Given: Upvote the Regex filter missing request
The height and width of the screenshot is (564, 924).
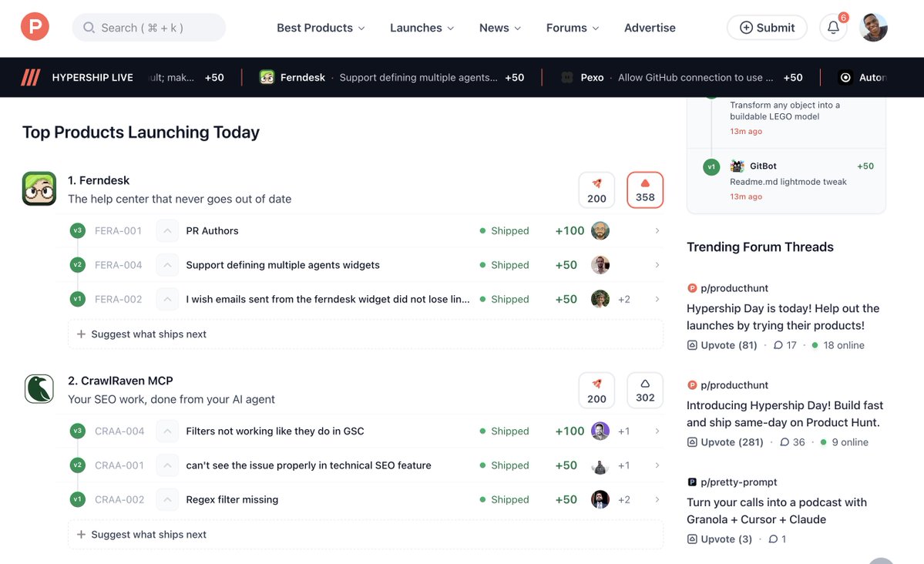Looking at the screenshot, I should (x=167, y=499).
